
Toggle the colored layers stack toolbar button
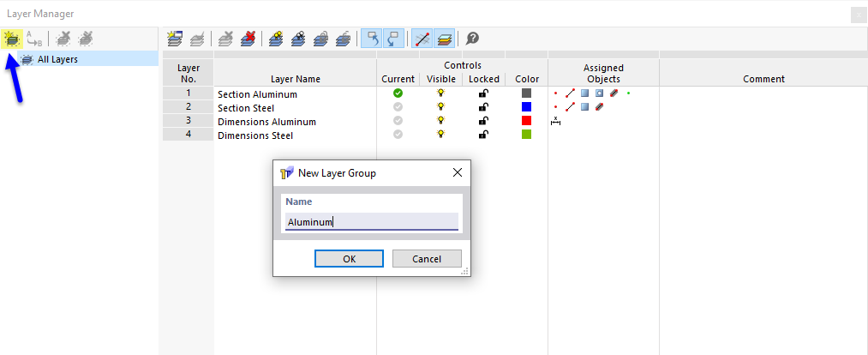(x=445, y=39)
